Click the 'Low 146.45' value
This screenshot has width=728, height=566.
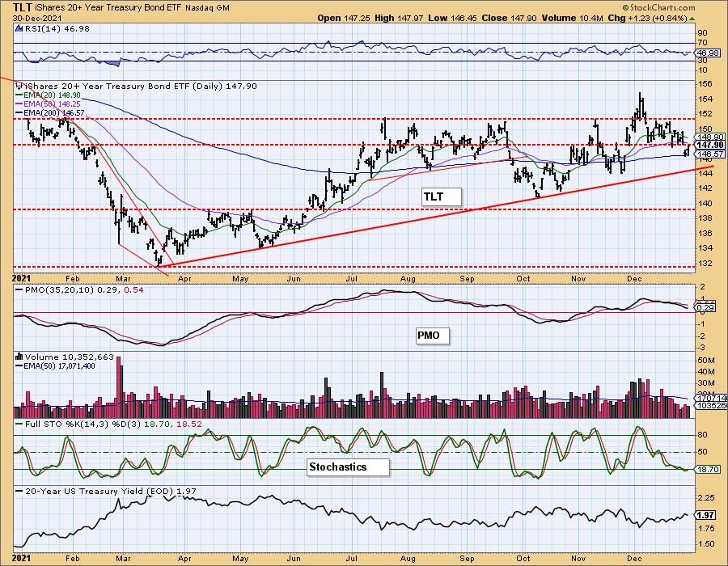[x=451, y=18]
